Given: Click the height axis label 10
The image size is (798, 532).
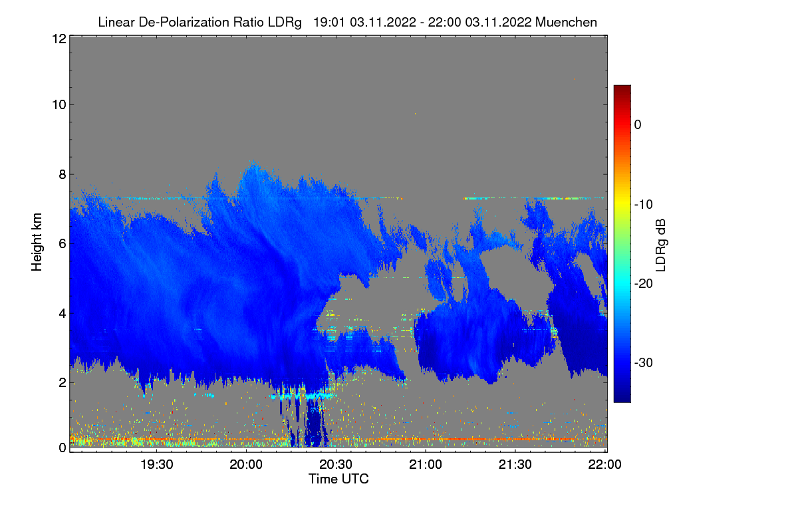Looking at the screenshot, I should click(x=59, y=104).
